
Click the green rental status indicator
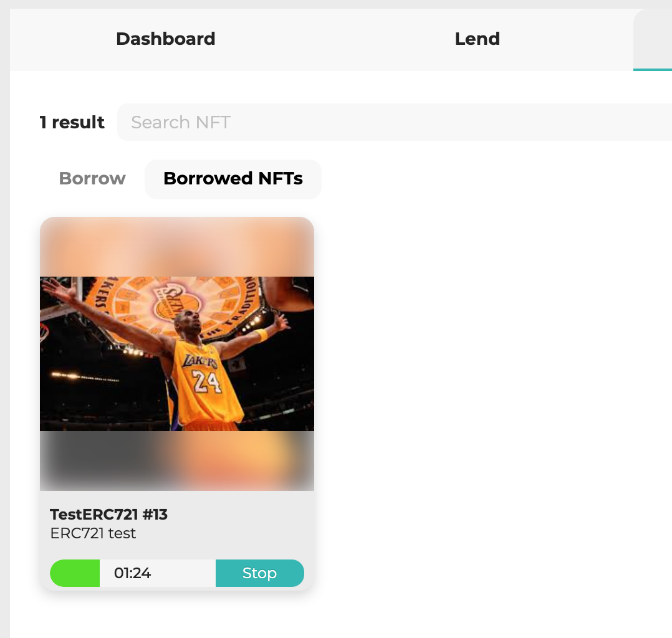(75, 573)
